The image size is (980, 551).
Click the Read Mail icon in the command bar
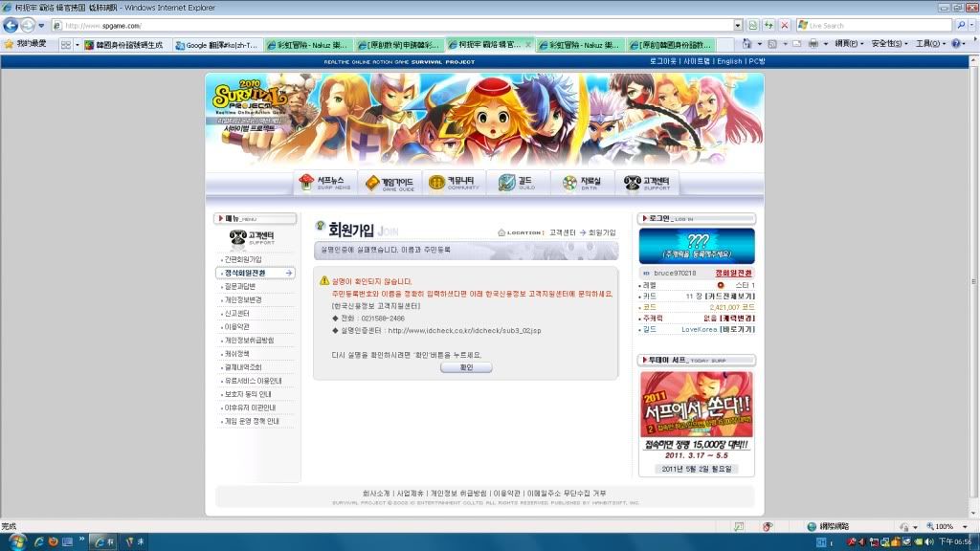pyautogui.click(x=797, y=44)
